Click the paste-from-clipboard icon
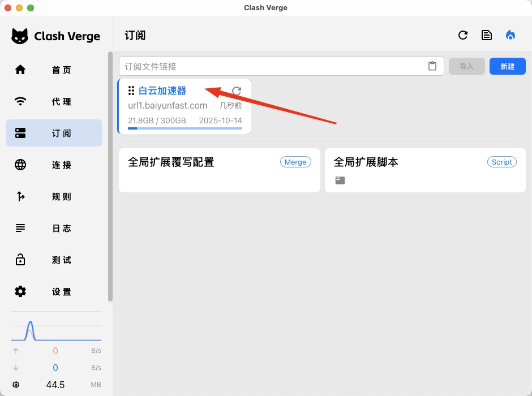Image resolution: width=532 pixels, height=396 pixels. pyautogui.click(x=432, y=66)
